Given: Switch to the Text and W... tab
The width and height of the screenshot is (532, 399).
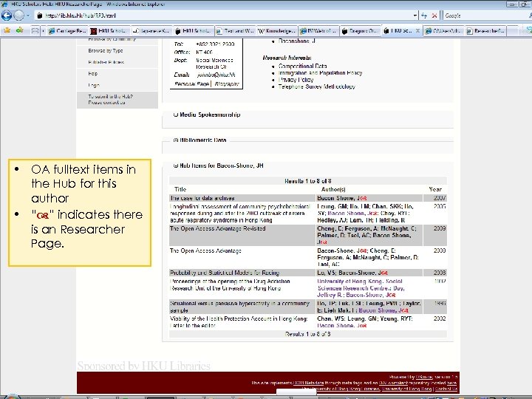Looking at the screenshot, I should point(235,31).
